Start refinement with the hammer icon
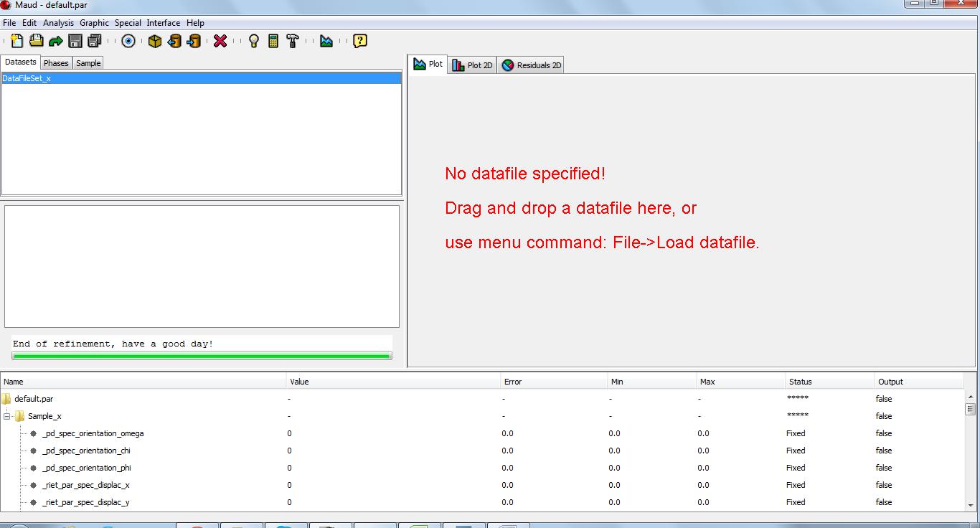The height and width of the screenshot is (528, 980). click(293, 41)
